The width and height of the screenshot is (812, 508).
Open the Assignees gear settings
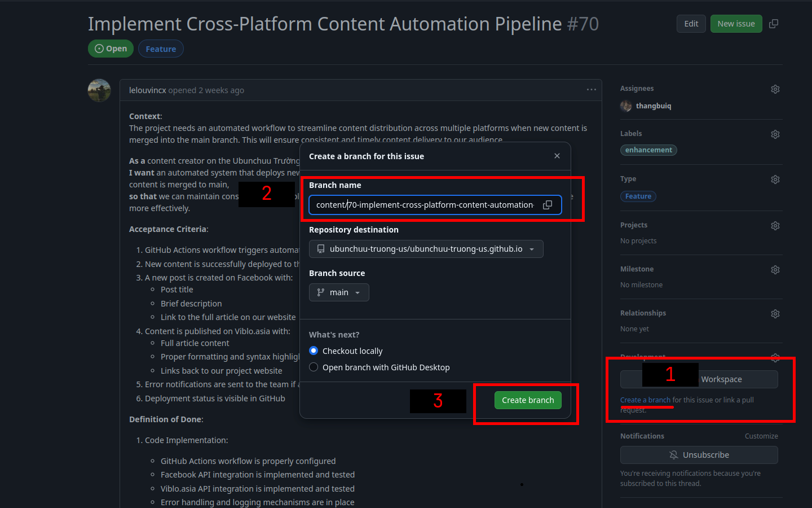(775, 89)
